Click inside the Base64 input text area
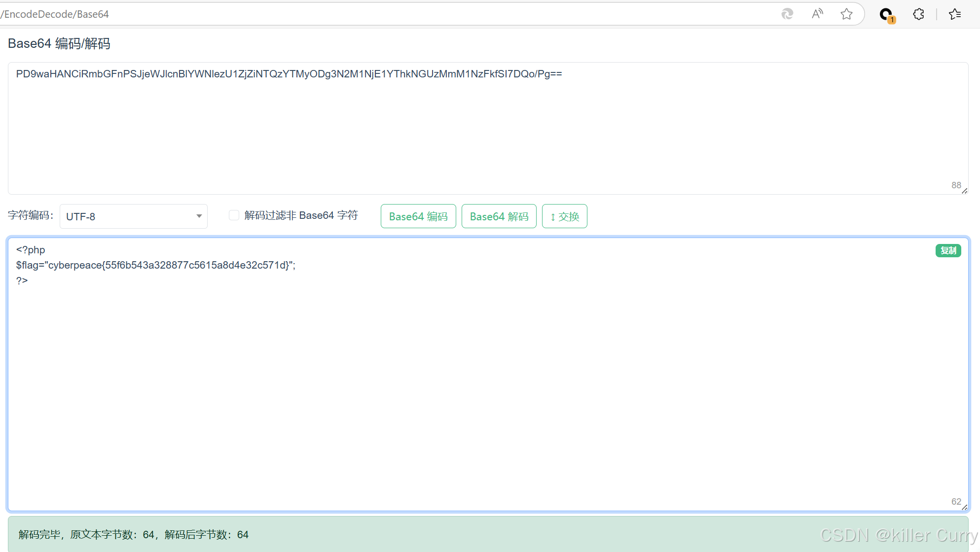Screen dimensions: 980x552 (x=487, y=128)
